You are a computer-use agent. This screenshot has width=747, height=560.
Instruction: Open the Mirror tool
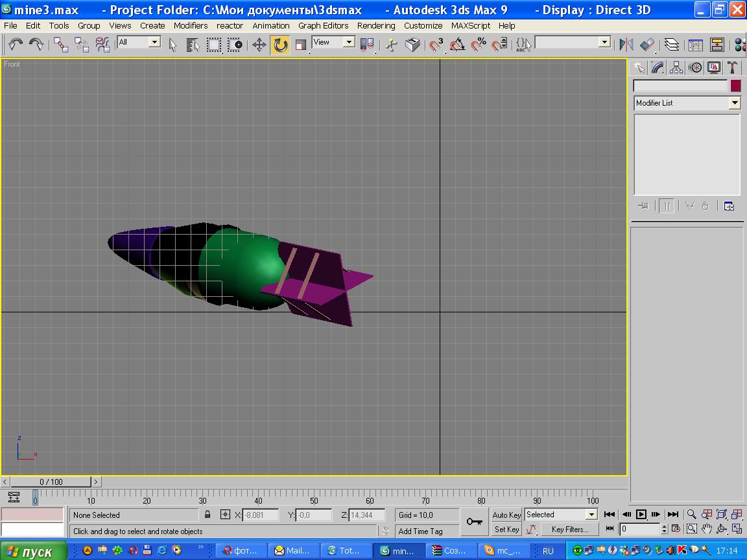click(626, 45)
